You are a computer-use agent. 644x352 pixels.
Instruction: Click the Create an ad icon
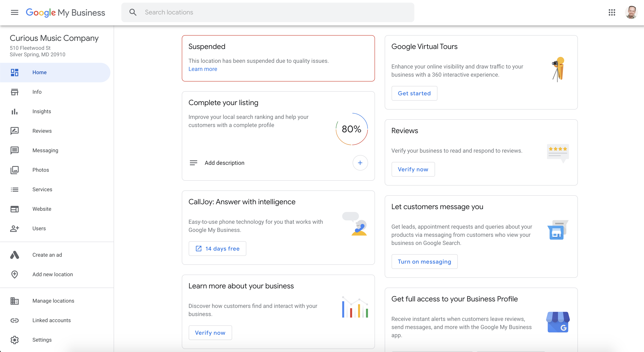pos(14,255)
